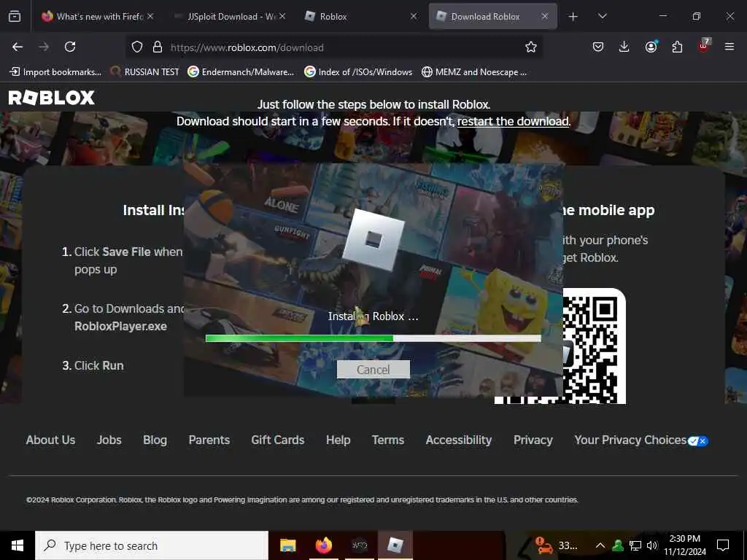Image resolution: width=747 pixels, height=560 pixels.
Task: Open Jobs footer link
Action: pyautogui.click(x=109, y=440)
